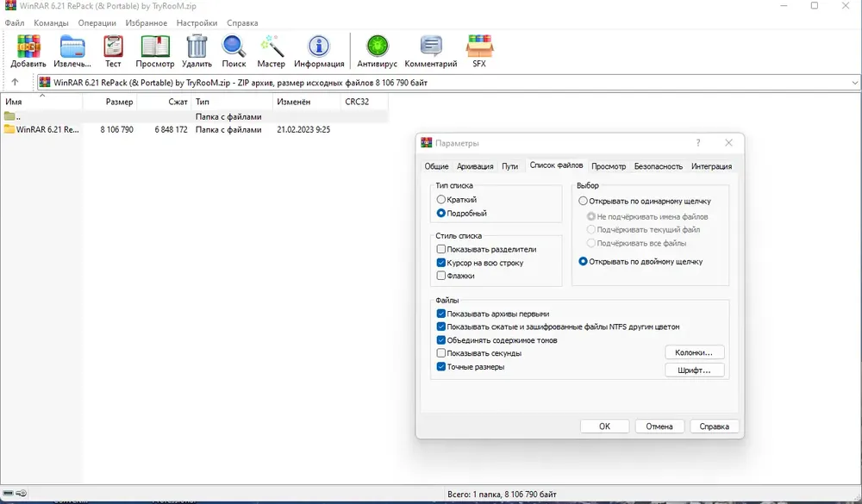Switch to the Общие tab

pyautogui.click(x=436, y=166)
